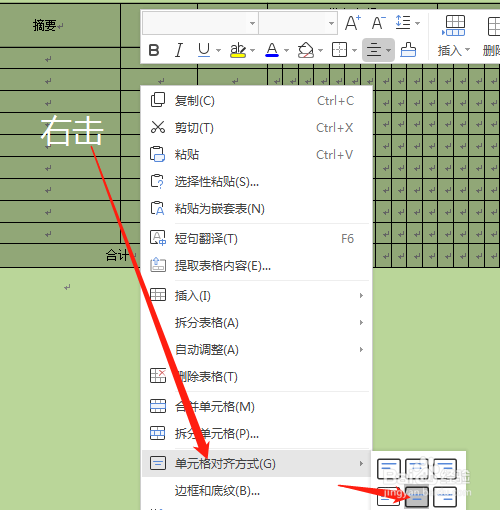Expand the highlight color dropdown arrow

tap(252, 51)
